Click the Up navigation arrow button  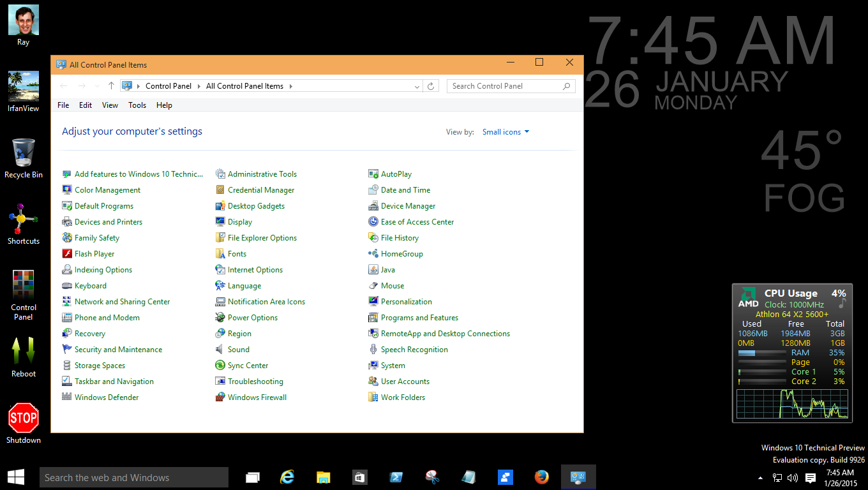point(111,86)
